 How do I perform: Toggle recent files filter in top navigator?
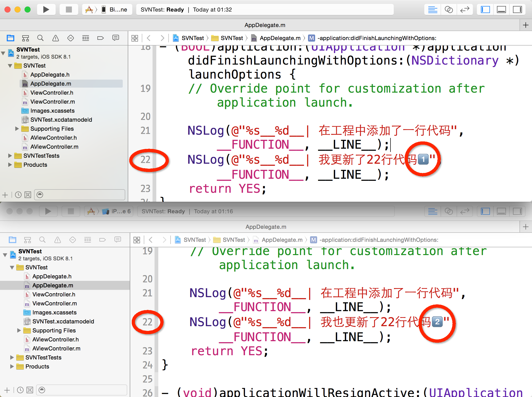(18, 195)
